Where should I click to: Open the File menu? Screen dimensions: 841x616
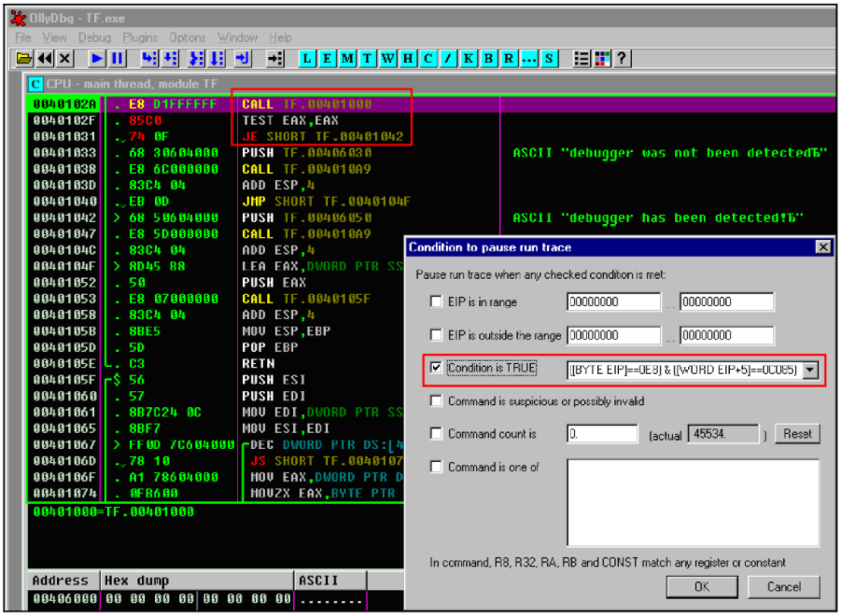click(23, 37)
